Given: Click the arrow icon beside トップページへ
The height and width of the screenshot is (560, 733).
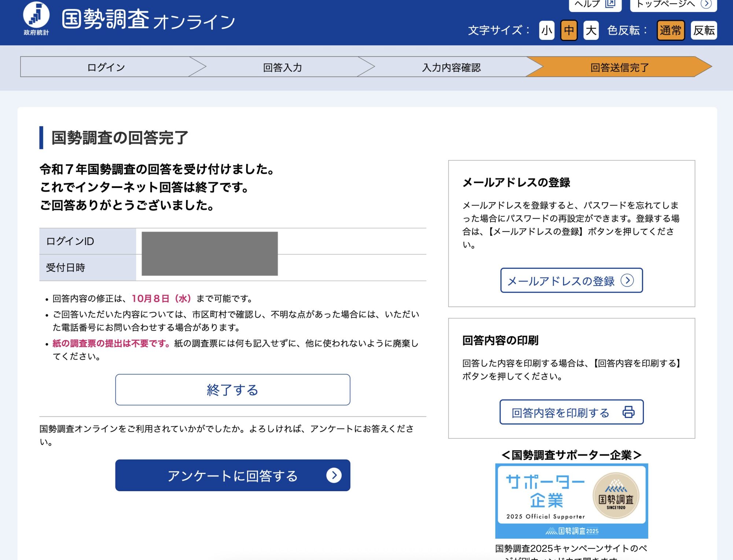Looking at the screenshot, I should click(706, 4).
